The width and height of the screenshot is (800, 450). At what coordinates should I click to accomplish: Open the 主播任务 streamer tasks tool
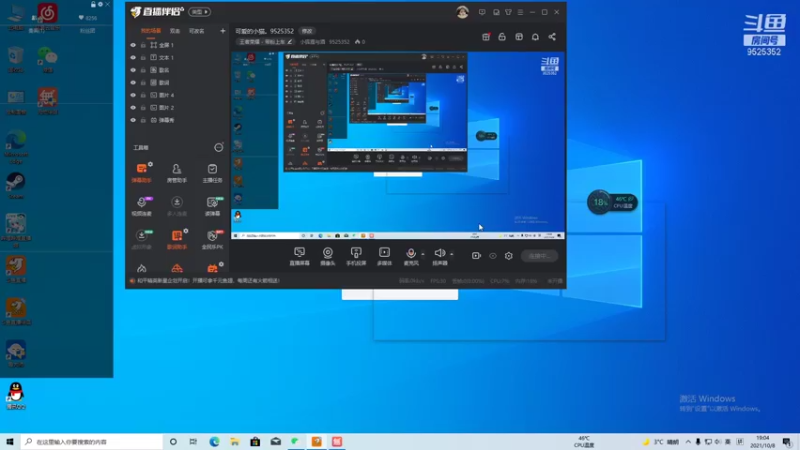(x=212, y=172)
